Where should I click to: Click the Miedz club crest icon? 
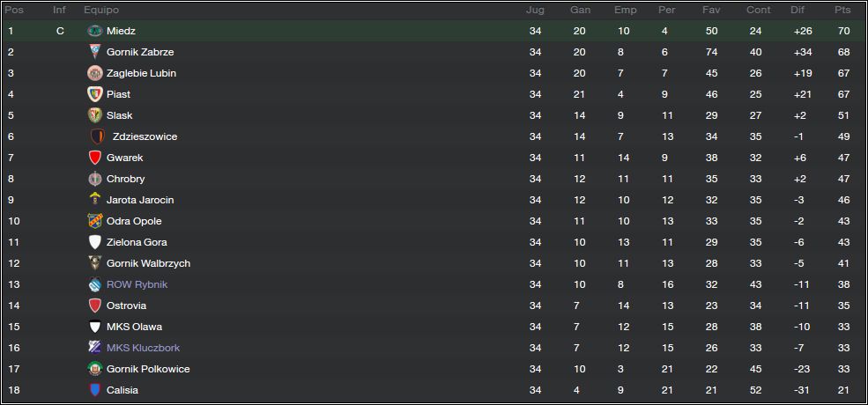tap(95, 31)
